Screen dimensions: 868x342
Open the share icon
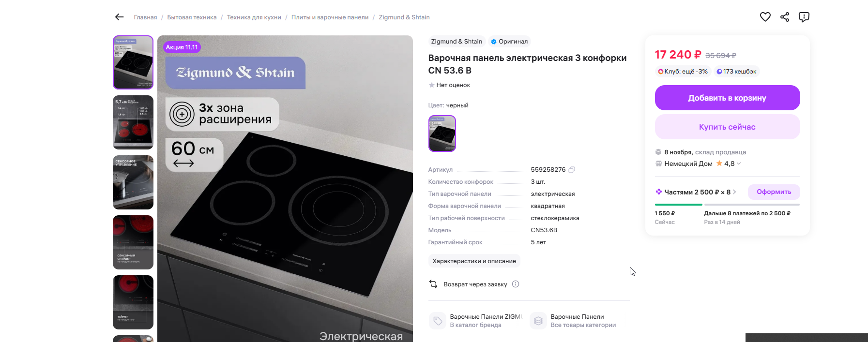(x=785, y=17)
